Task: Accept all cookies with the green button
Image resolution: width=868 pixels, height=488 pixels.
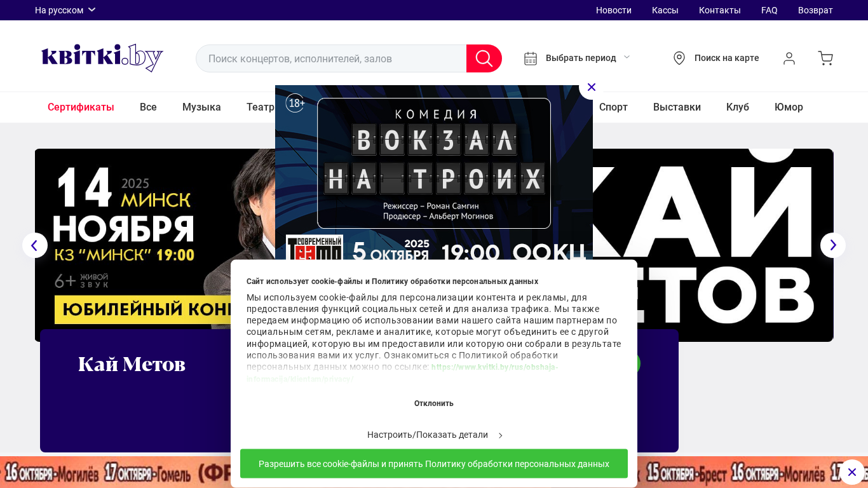Action: tap(434, 464)
